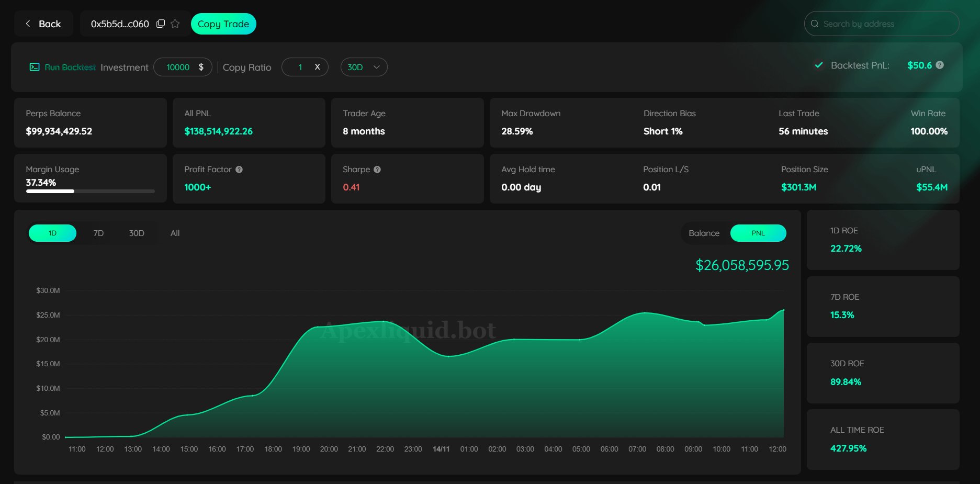Open the 30D backtest period dropdown
Viewport: 980px width, 484px height.
364,67
